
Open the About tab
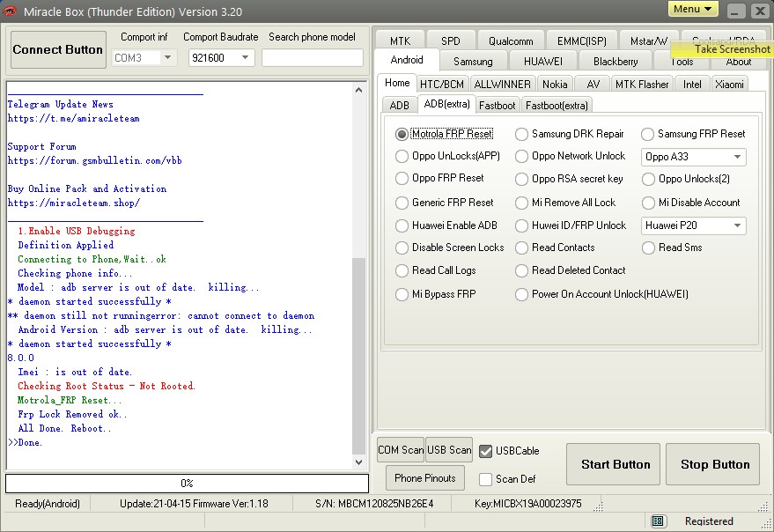pos(739,63)
